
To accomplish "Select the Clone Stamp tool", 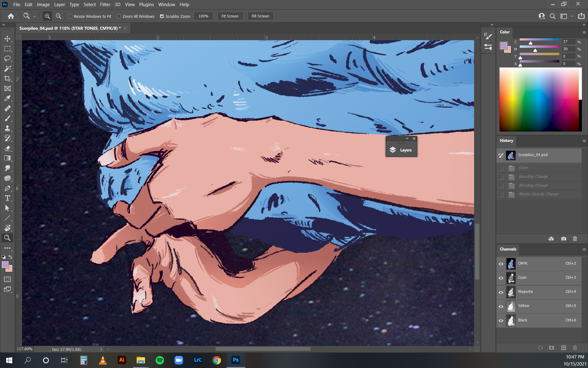I will click(x=7, y=128).
